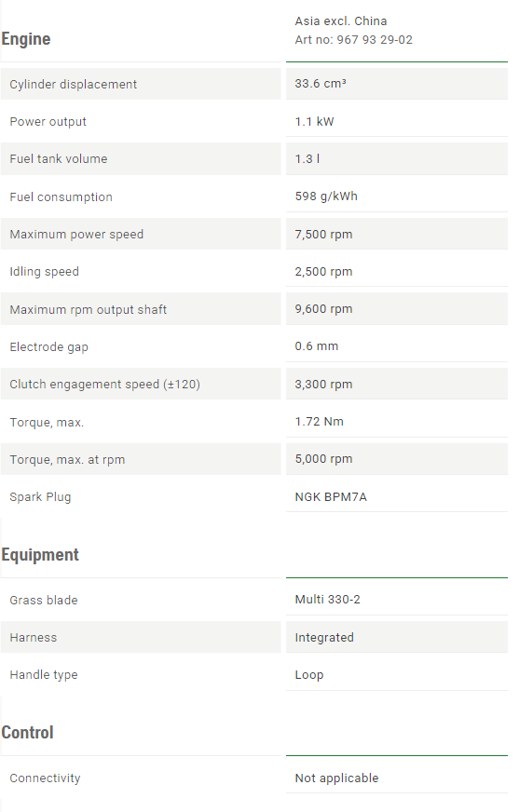This screenshot has height=812, width=519.
Task: Select the Handle type Loop value
Action: pos(309,675)
